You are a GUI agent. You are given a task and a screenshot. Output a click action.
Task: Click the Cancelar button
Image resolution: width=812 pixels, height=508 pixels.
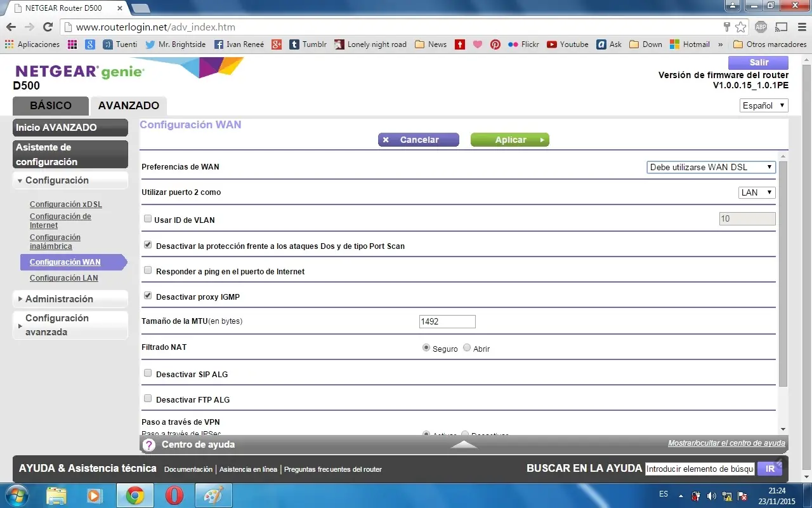click(418, 140)
